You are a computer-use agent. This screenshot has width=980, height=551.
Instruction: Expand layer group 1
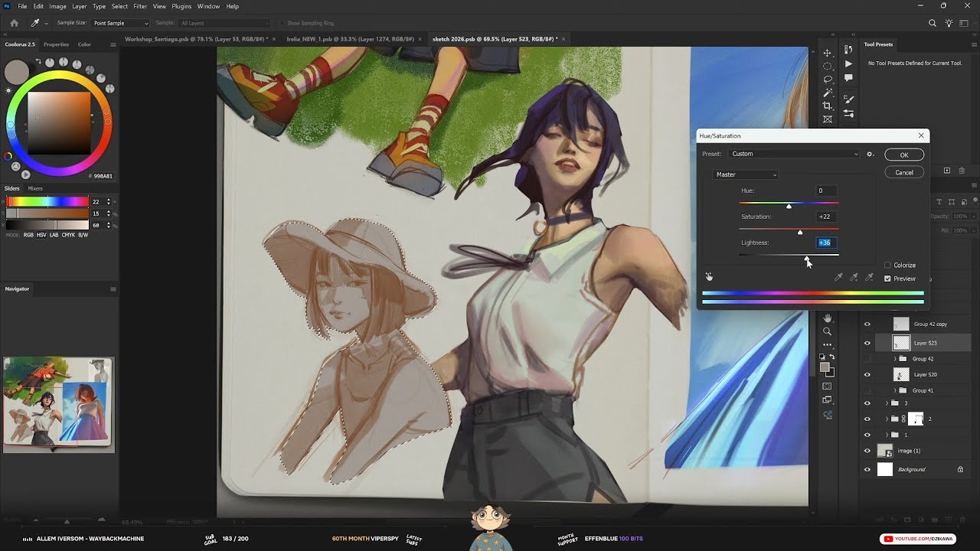pyautogui.click(x=887, y=435)
